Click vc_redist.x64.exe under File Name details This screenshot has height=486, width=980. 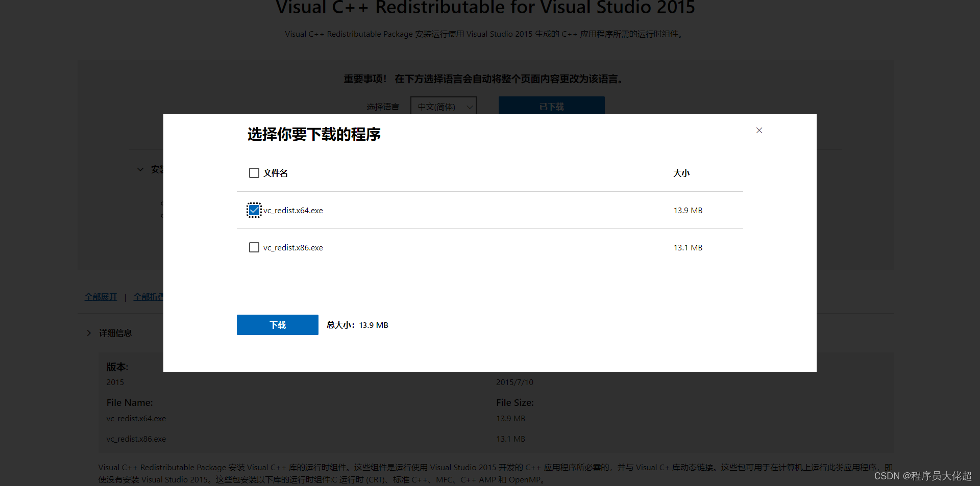pos(136,419)
